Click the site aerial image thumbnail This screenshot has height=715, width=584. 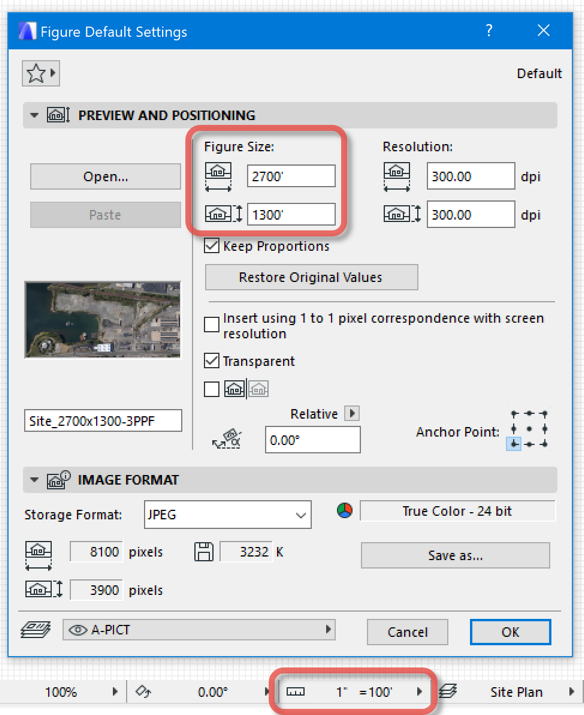[x=103, y=320]
